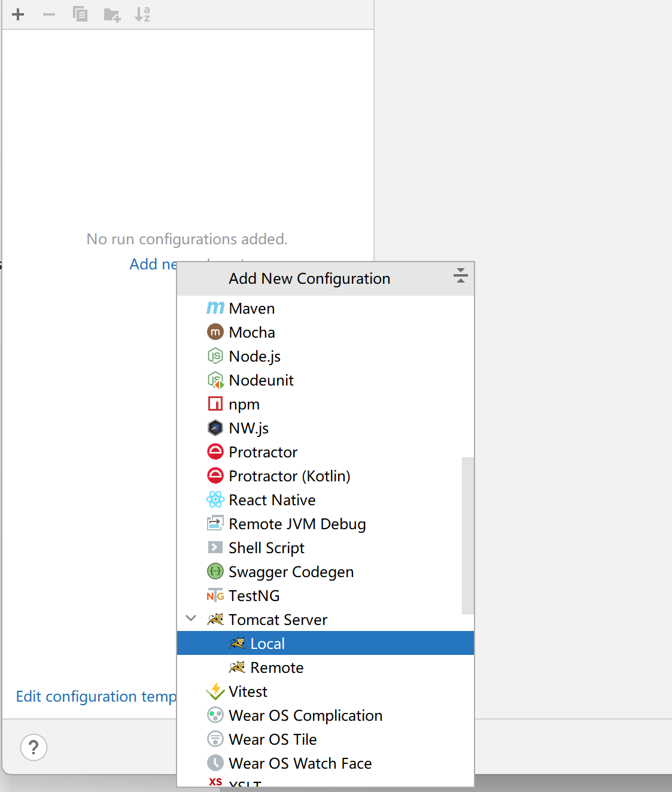The width and height of the screenshot is (672, 792).
Task: Collapse the Tomcat Server tree node
Action: (x=191, y=618)
